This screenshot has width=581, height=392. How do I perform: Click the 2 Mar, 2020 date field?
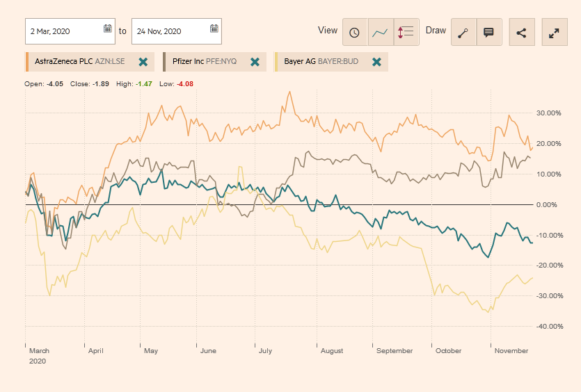(64, 31)
